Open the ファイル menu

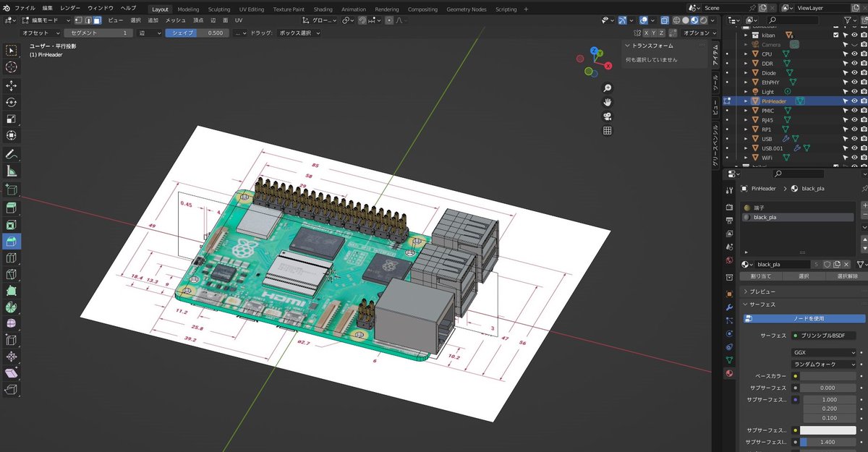point(24,8)
